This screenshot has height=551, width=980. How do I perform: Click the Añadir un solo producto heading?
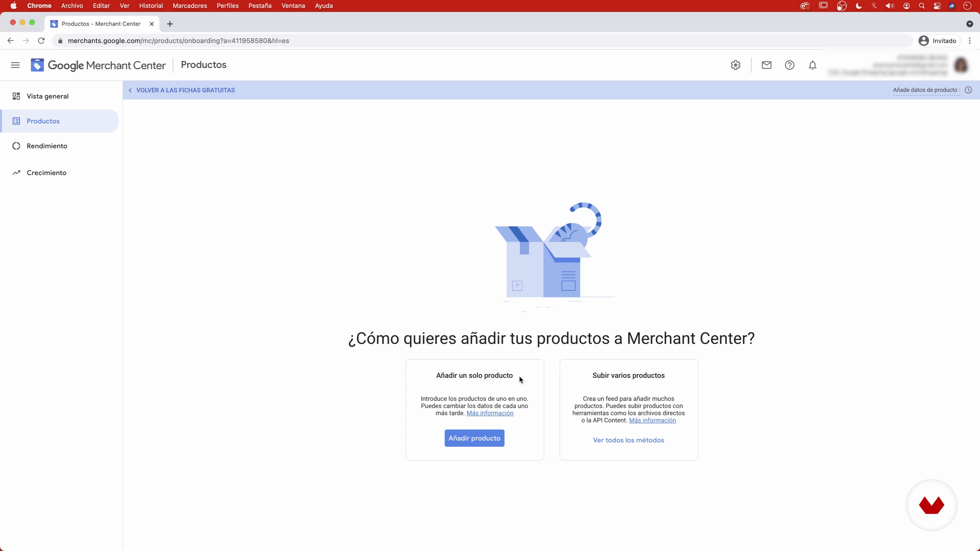(x=474, y=375)
